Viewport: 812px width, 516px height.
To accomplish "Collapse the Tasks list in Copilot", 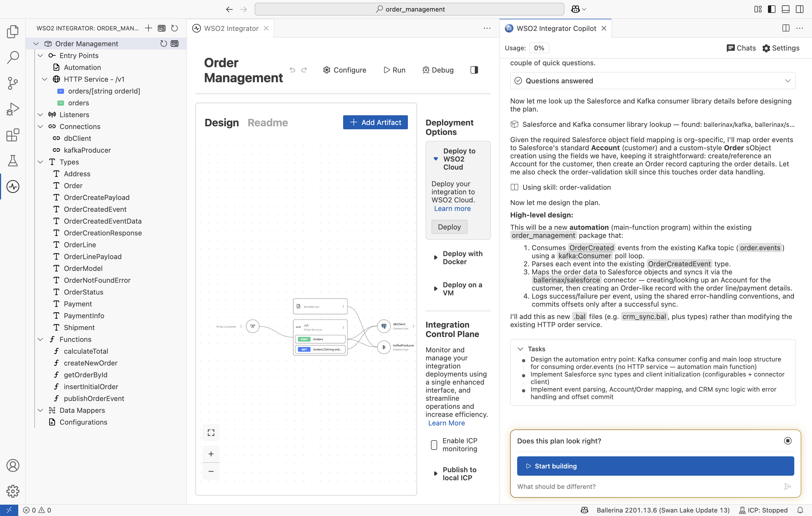I will point(520,349).
